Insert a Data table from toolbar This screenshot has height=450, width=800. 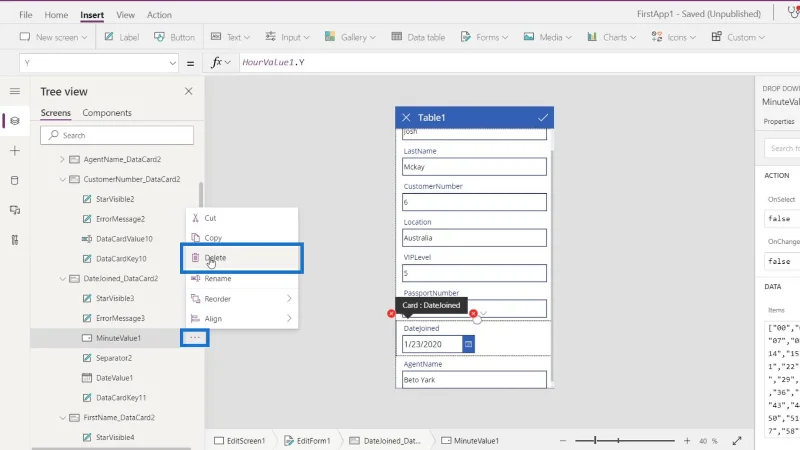(418, 37)
